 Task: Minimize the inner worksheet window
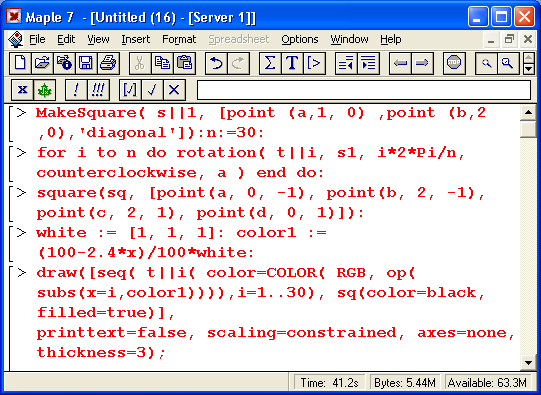(x=491, y=40)
